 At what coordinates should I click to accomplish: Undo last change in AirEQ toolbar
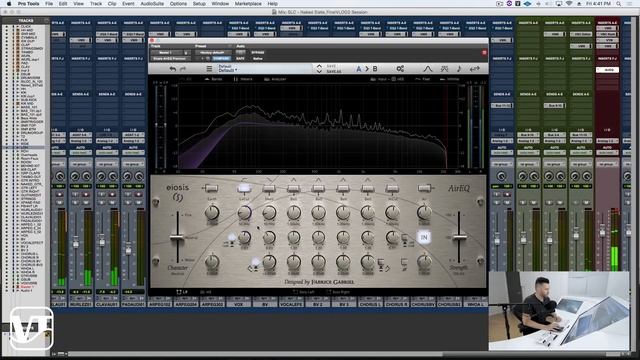pyautogui.click(x=173, y=69)
